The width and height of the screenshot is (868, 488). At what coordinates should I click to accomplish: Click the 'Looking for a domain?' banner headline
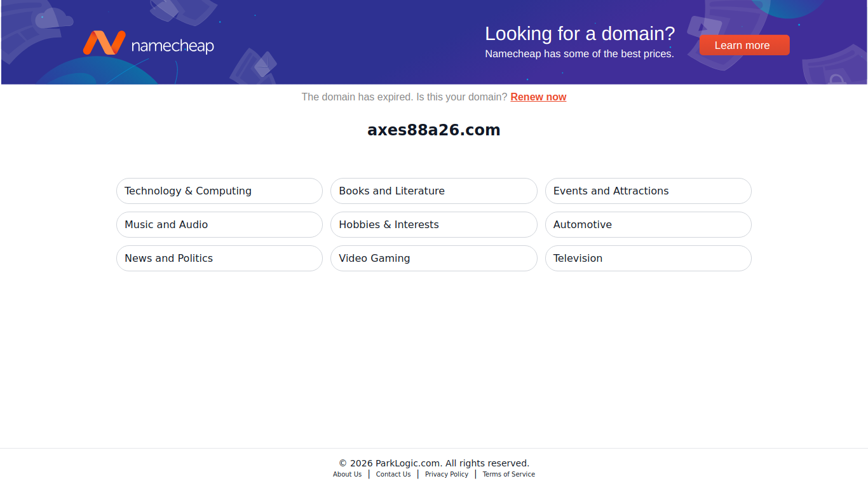point(580,34)
